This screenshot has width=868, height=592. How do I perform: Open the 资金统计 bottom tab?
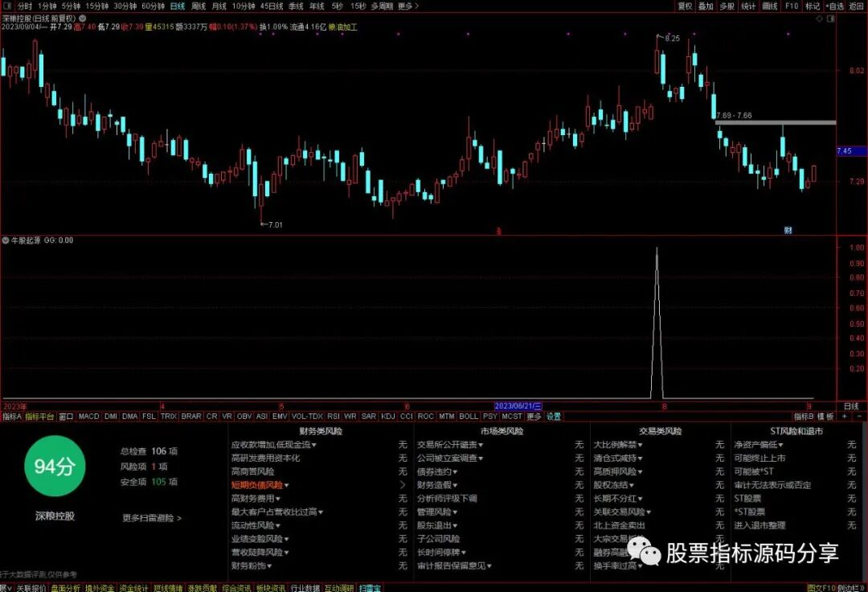[134, 587]
